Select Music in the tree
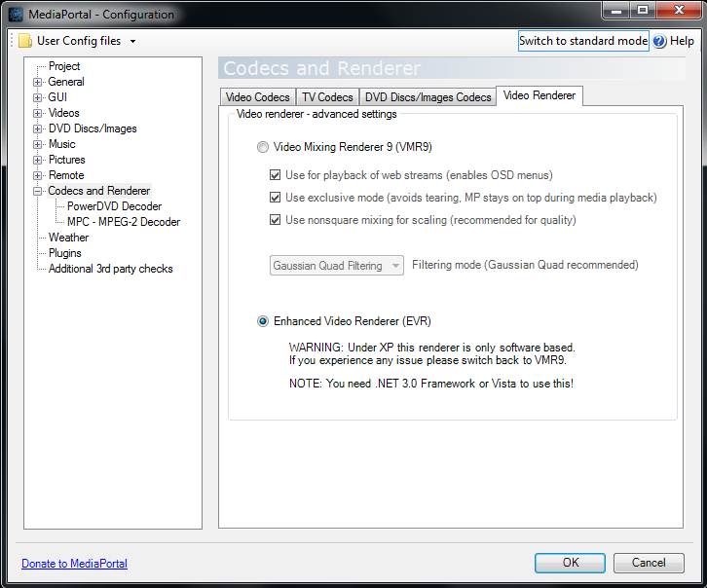Viewport: 707px width, 588px height. (61, 144)
